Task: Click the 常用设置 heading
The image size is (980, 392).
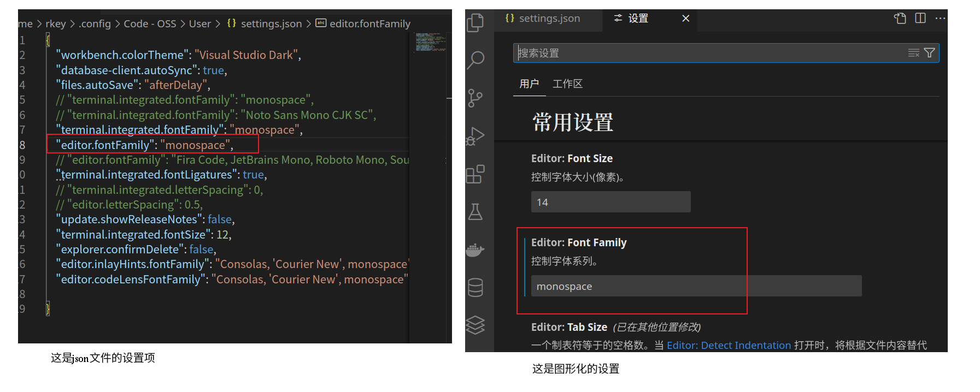Action: (573, 122)
